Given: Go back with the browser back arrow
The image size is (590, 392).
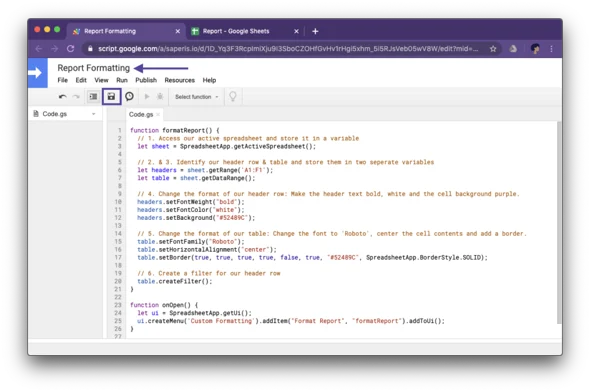Looking at the screenshot, I should pyautogui.click(x=38, y=49).
